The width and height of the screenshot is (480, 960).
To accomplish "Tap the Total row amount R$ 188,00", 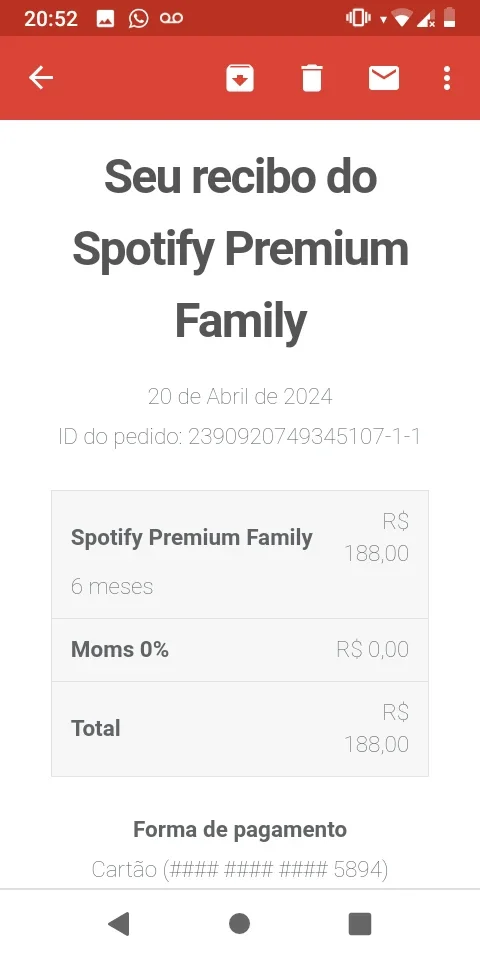I will (377, 729).
